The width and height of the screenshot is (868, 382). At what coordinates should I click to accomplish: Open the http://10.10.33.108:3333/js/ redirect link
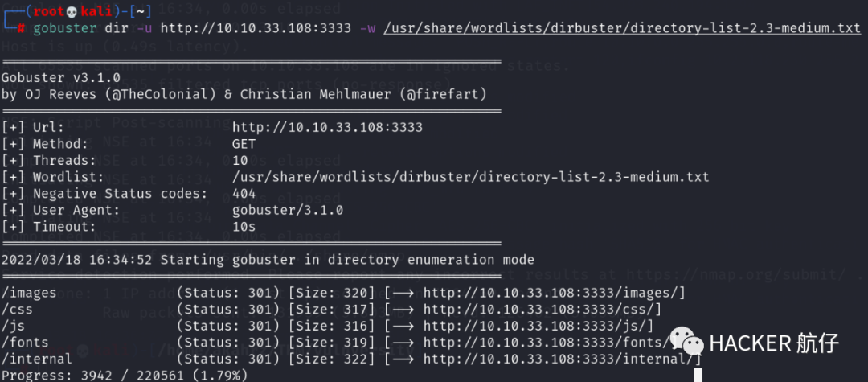538,326
